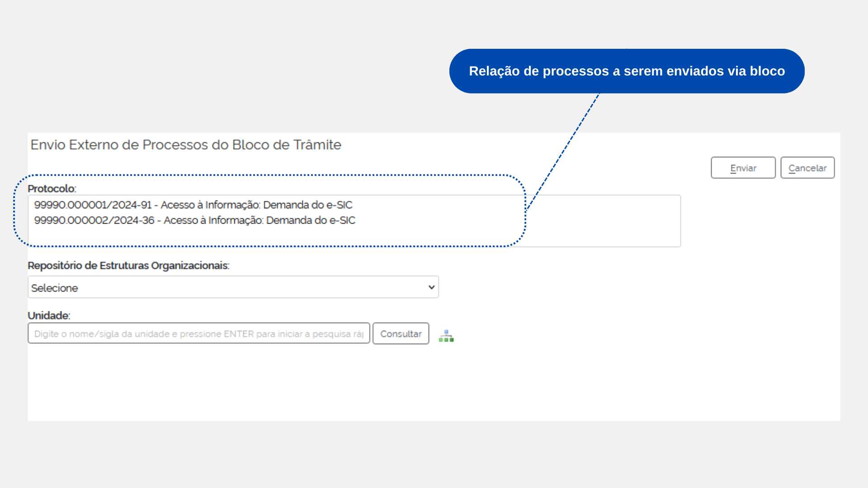The image size is (868, 488).
Task: Click the 'Selecione' placeholder text
Action: [55, 288]
